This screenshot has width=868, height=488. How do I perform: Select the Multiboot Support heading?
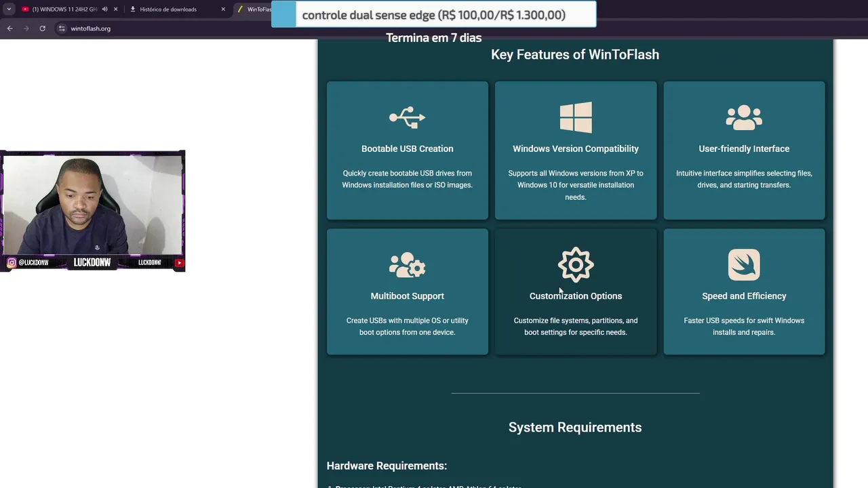coord(408,296)
